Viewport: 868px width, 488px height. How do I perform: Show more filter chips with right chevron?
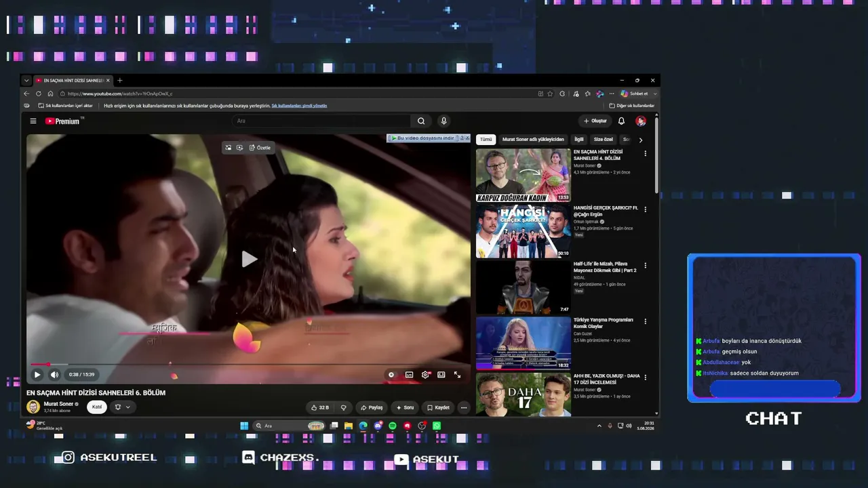(x=640, y=140)
